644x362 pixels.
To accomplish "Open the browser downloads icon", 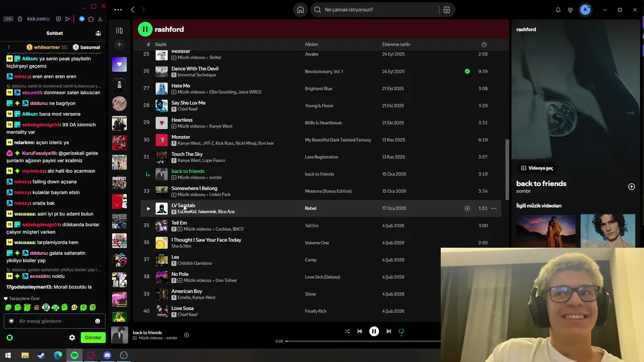I will pos(100,19).
